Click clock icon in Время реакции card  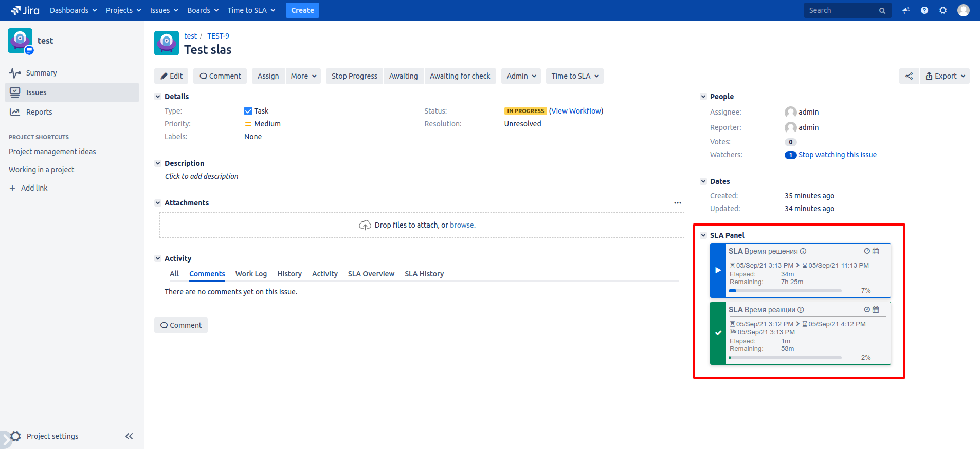tap(867, 310)
